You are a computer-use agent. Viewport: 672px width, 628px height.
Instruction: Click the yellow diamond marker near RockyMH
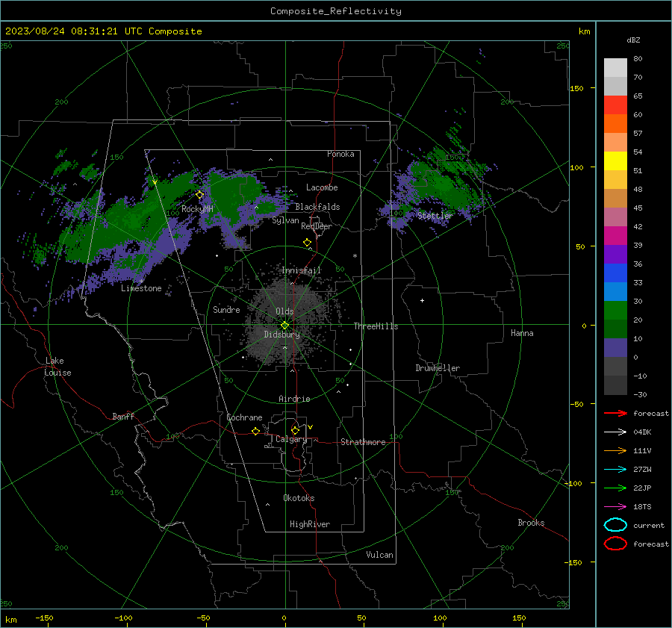coord(199,195)
